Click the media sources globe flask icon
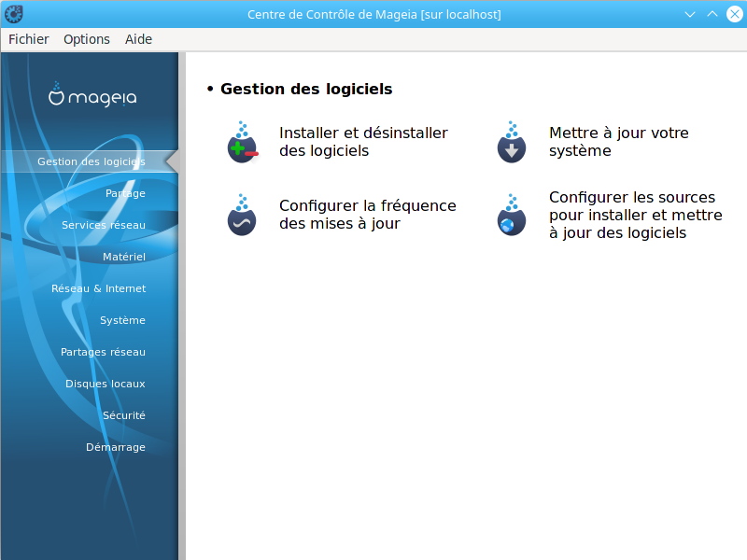The width and height of the screenshot is (747, 560). 512,215
